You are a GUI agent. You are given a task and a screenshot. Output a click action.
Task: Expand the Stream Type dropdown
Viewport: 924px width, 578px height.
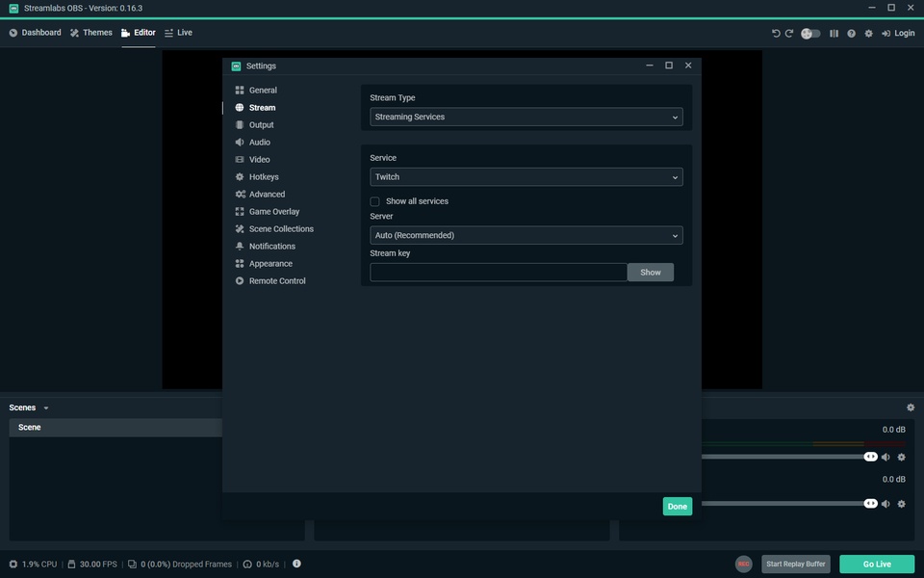pyautogui.click(x=526, y=117)
